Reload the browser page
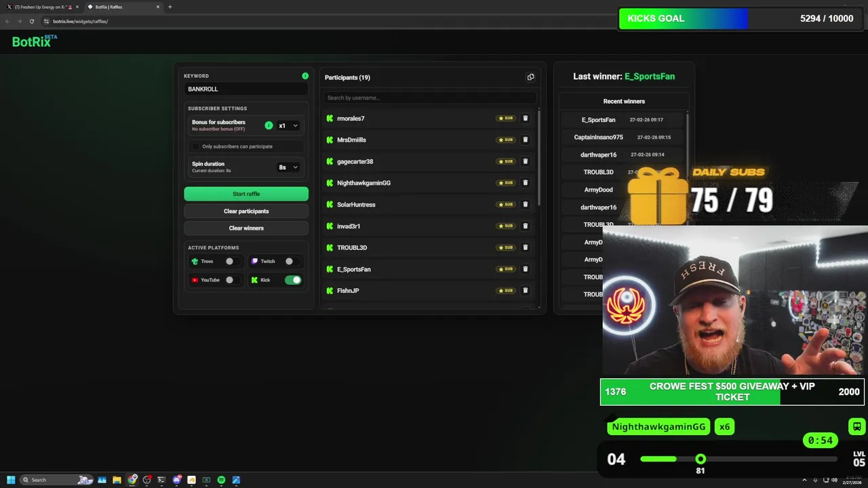The height and width of the screenshot is (488, 868). [x=31, y=21]
